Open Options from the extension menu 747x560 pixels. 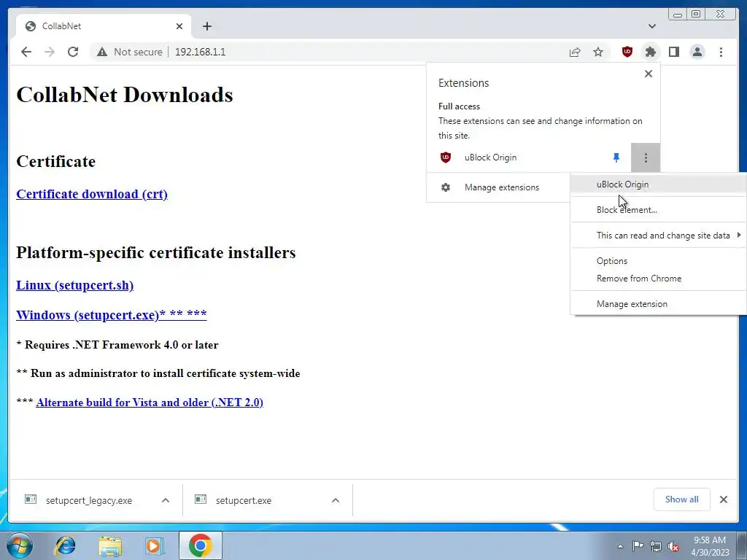pyautogui.click(x=659, y=261)
